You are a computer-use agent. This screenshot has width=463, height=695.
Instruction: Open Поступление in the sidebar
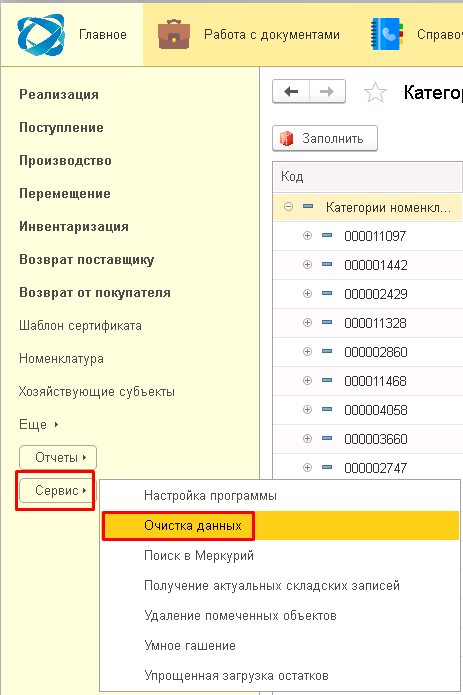point(61,128)
